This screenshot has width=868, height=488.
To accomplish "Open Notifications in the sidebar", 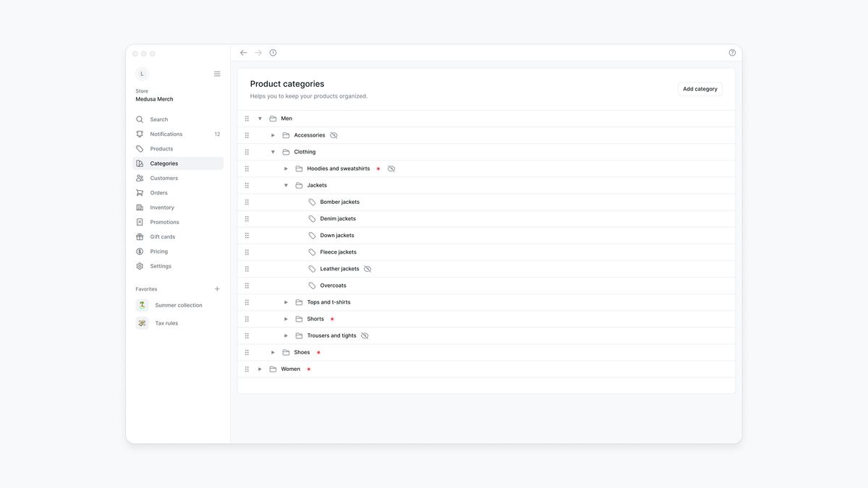I will click(178, 134).
